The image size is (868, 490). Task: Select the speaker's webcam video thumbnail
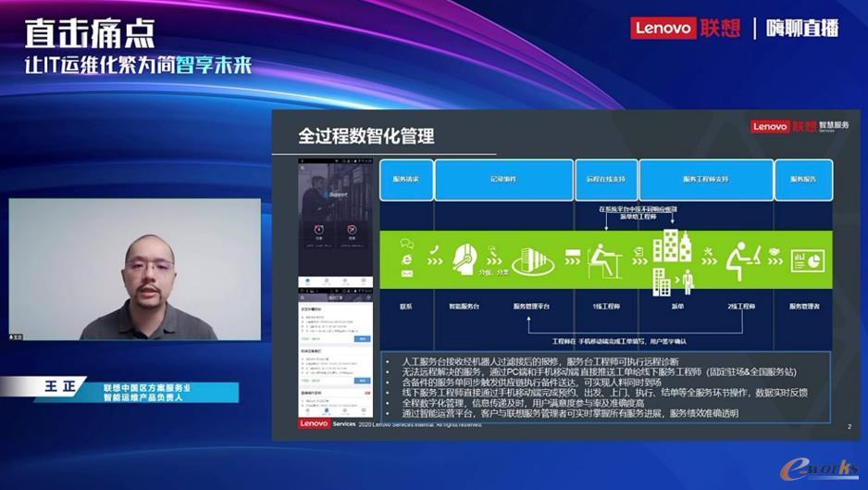[x=134, y=270]
